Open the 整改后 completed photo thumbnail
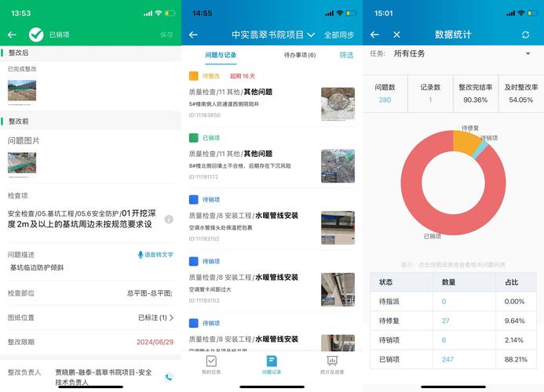The image size is (544, 392). (22, 90)
